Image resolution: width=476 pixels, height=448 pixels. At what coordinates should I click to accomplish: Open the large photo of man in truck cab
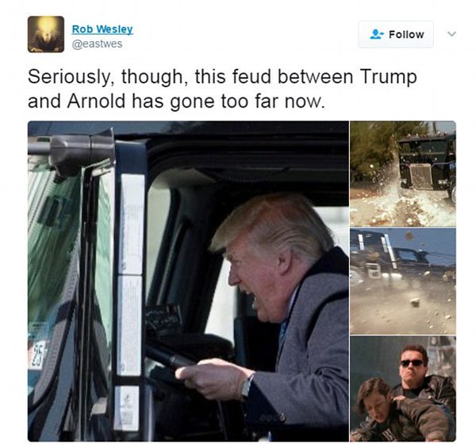coord(188,281)
